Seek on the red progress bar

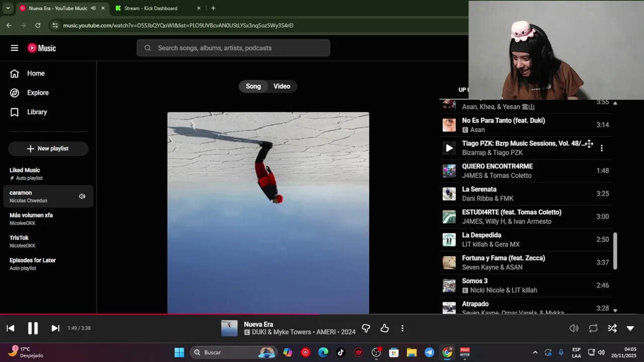159,314
